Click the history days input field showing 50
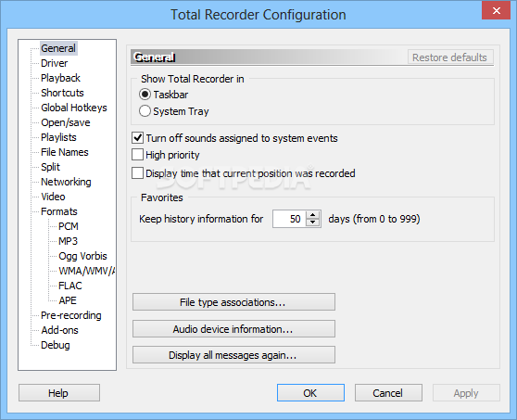This screenshot has height=420, width=517. [x=289, y=219]
